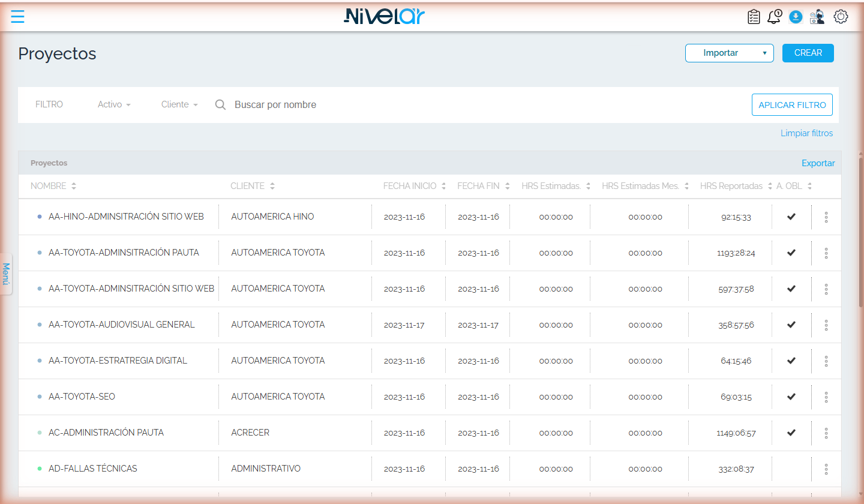Sort by NOMBRE column arrows
Viewport: 864px width, 504px height.
coord(74,187)
